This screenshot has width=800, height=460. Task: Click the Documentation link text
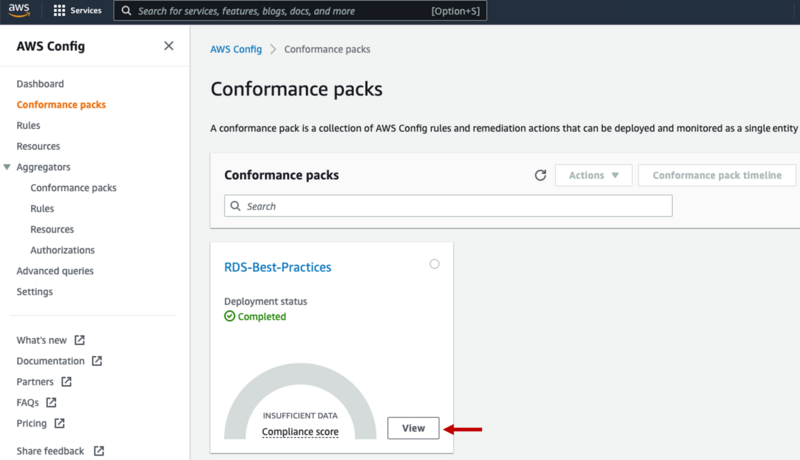pyautogui.click(x=51, y=361)
